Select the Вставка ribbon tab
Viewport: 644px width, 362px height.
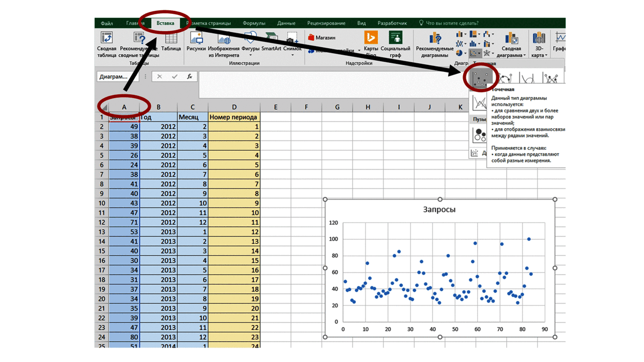coord(165,24)
